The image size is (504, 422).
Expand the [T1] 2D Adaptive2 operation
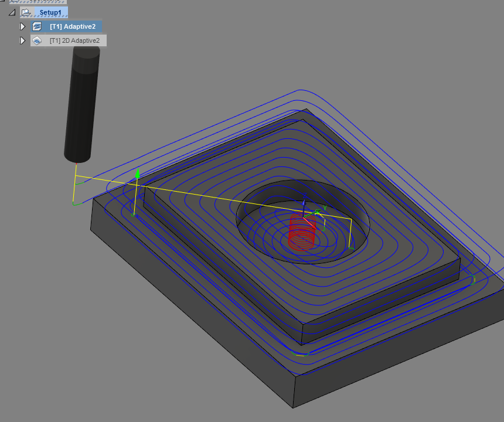pos(22,40)
